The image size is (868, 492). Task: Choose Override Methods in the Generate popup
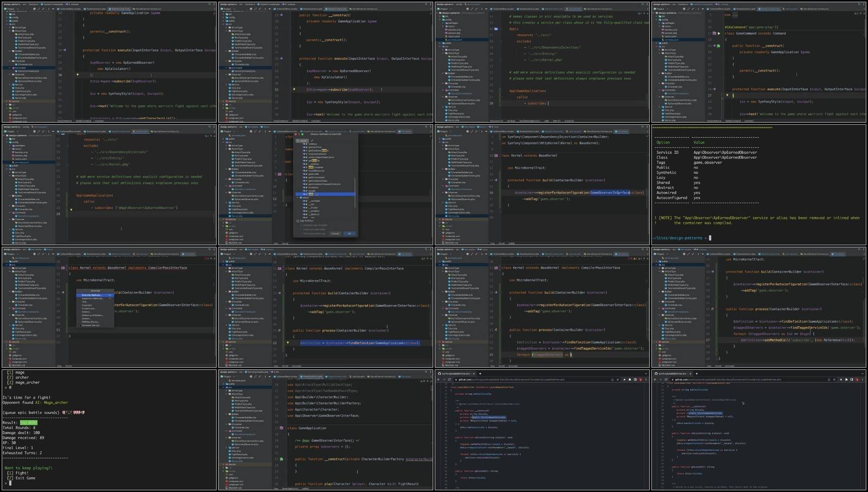(92, 295)
